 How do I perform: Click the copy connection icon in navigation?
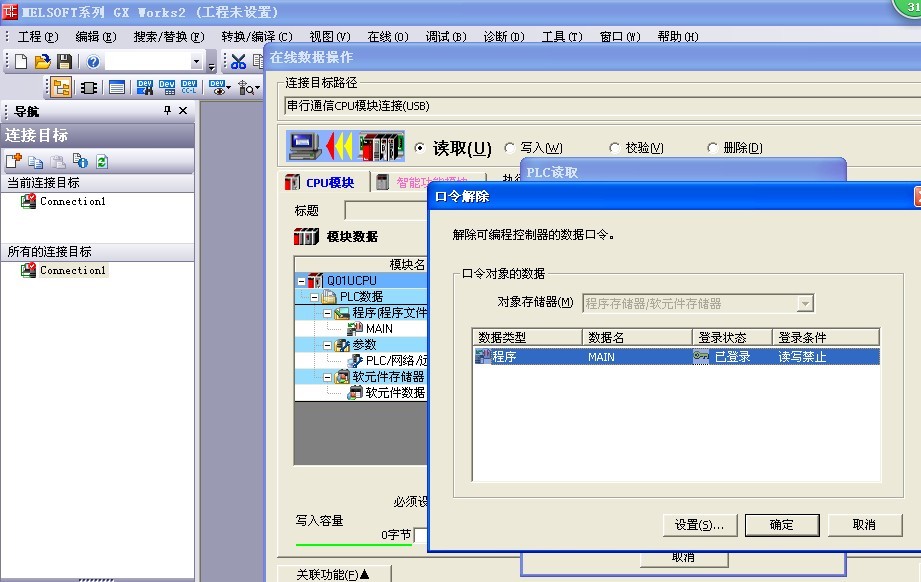click(x=36, y=162)
